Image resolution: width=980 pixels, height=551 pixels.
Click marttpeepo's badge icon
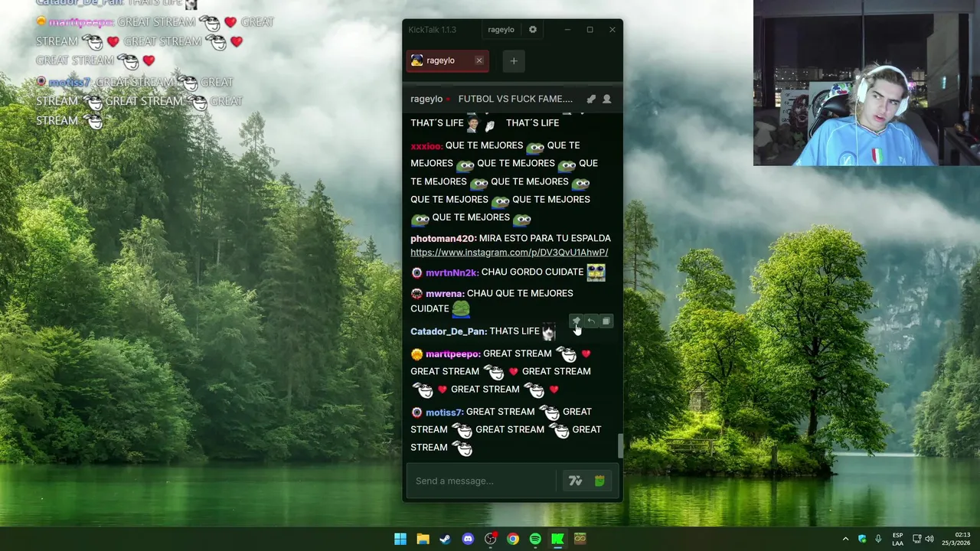click(416, 354)
